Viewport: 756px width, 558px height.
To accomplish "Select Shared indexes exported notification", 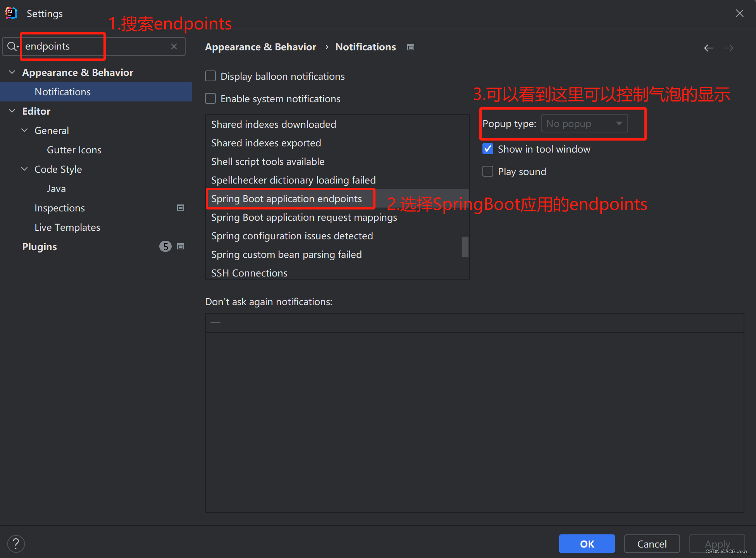I will click(x=337, y=143).
